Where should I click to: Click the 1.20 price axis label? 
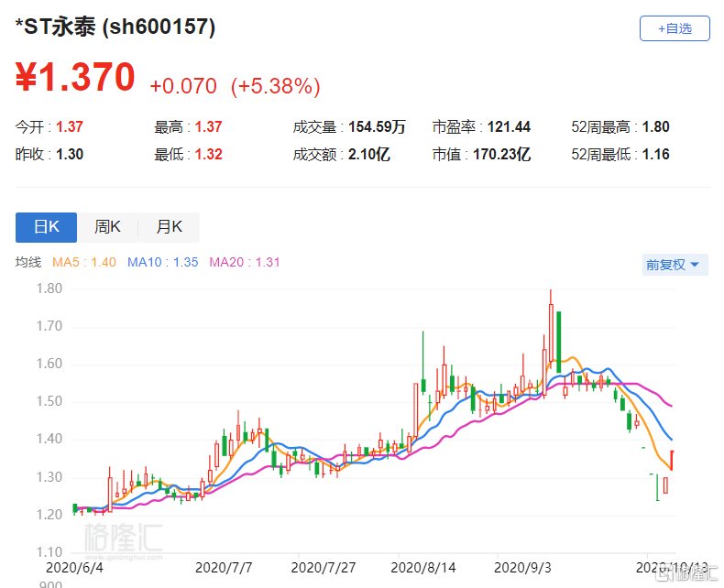coord(49,514)
